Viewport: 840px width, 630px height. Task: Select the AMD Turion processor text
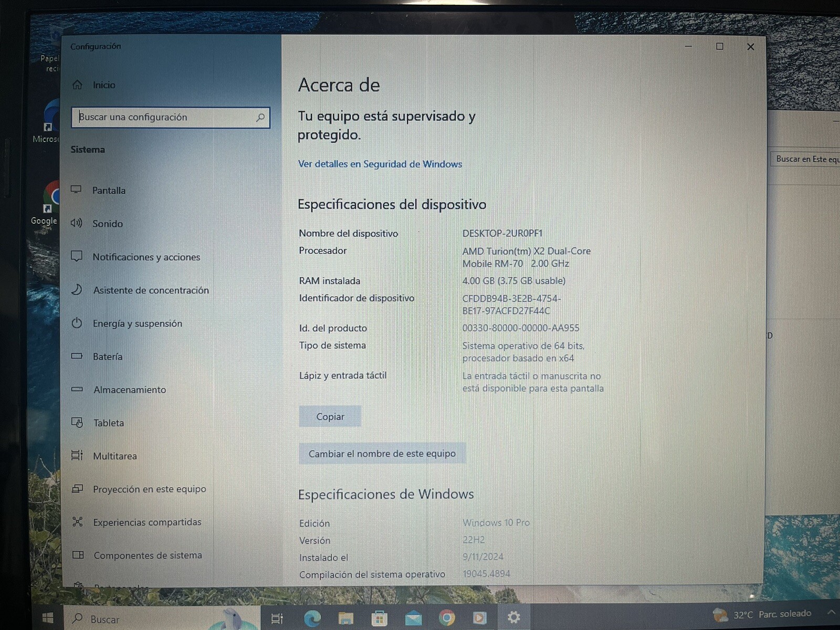coord(527,257)
